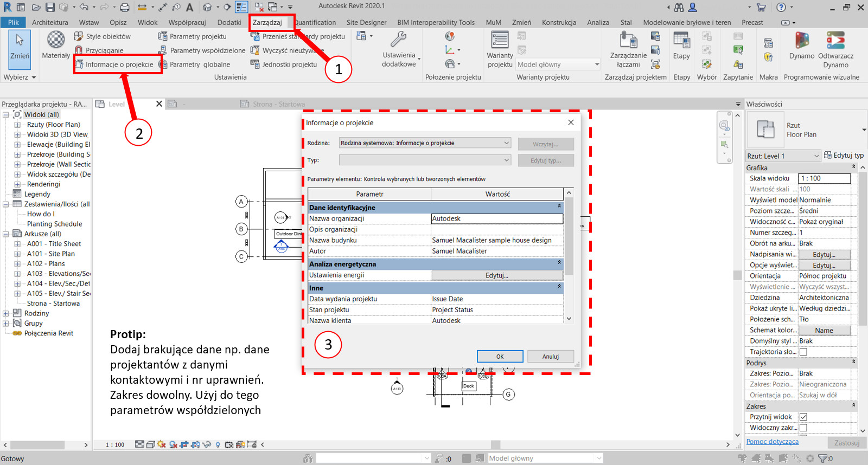Toggle the Przytnij widok checkbox

tap(803, 417)
